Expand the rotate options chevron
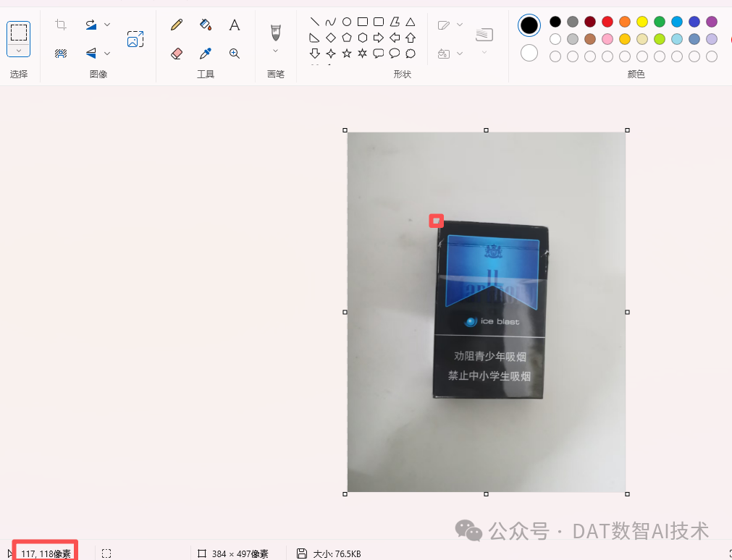 [107, 25]
